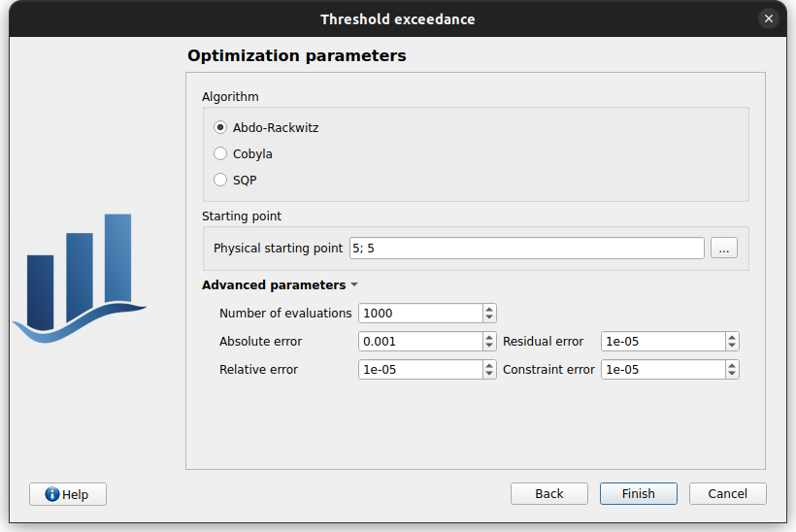This screenshot has height=532, width=796.
Task: Click the Residual error value field
Action: 662,342
